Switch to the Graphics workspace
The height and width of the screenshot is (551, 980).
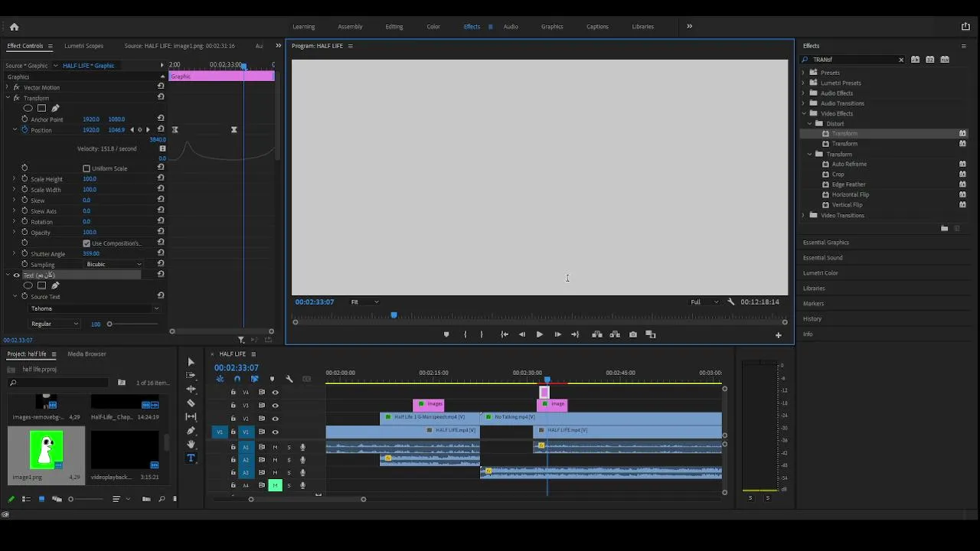pyautogui.click(x=552, y=27)
